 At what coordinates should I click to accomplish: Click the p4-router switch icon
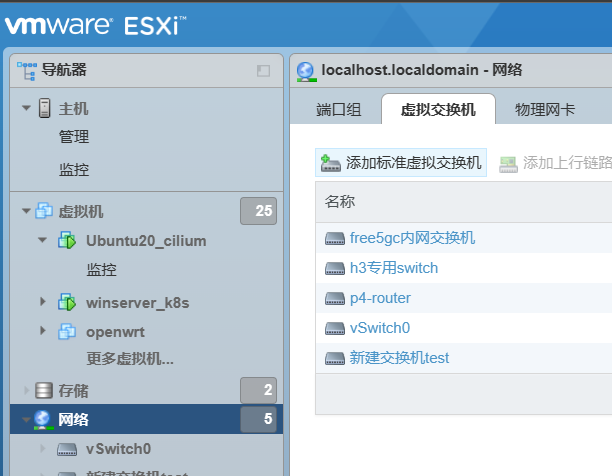tap(334, 298)
